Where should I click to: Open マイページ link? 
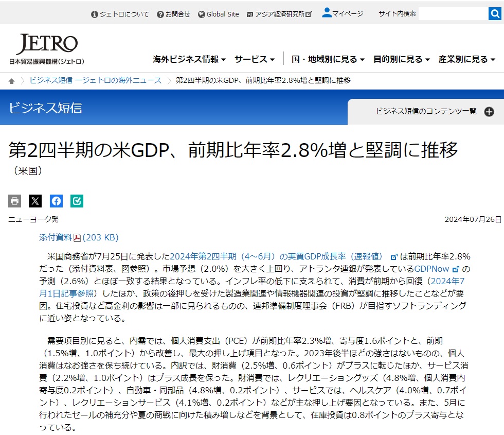pyautogui.click(x=348, y=14)
